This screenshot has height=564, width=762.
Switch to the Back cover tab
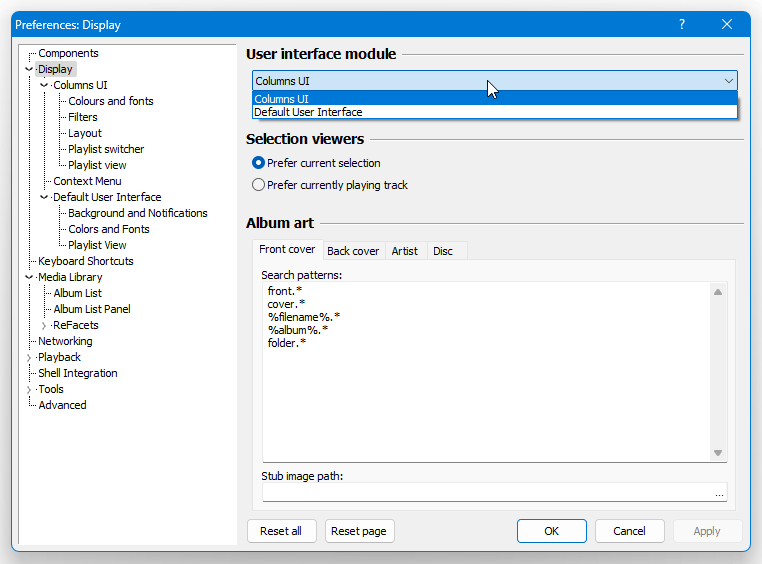click(x=353, y=251)
